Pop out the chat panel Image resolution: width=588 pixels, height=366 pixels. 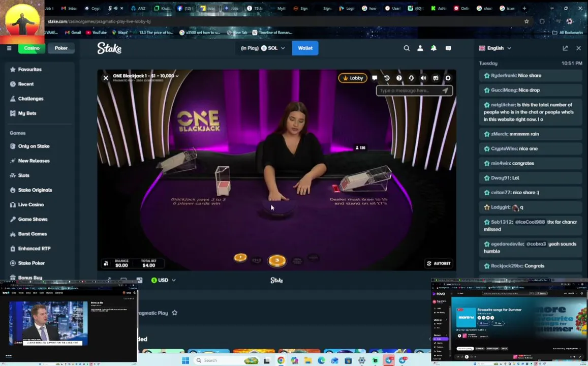coord(565,48)
